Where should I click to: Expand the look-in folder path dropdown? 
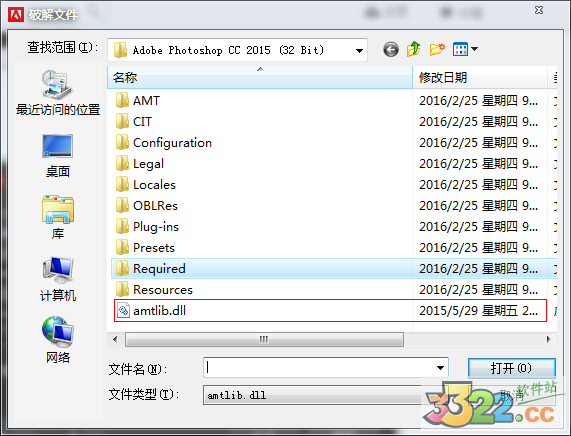point(359,50)
